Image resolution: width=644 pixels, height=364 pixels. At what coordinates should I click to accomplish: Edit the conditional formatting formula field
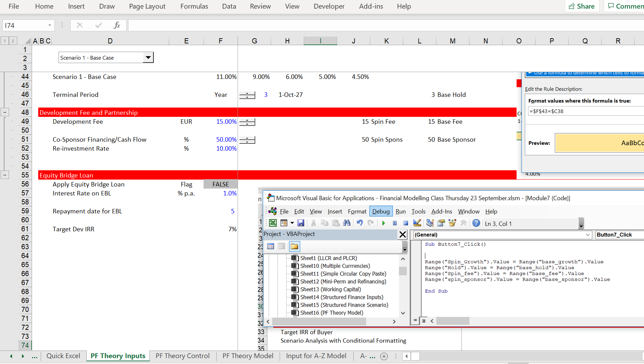(585, 111)
